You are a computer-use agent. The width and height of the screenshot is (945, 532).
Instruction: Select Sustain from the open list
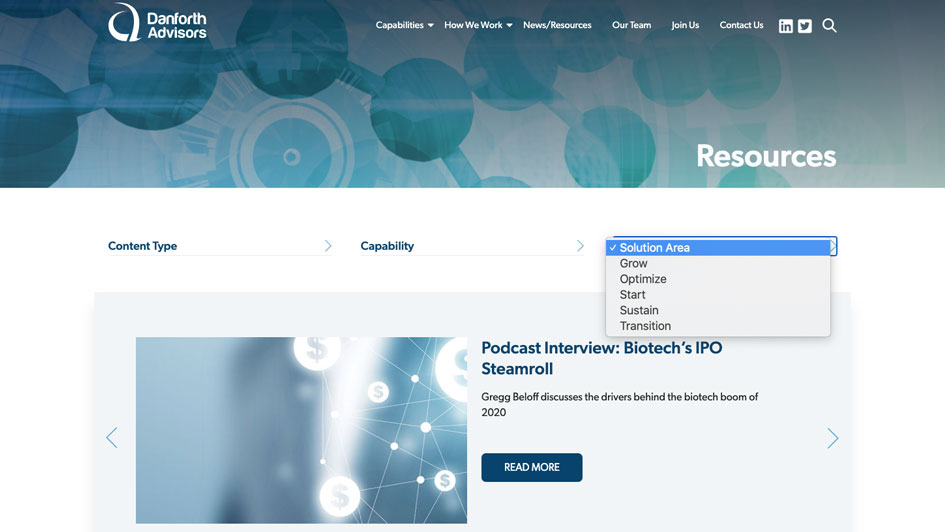(x=639, y=310)
